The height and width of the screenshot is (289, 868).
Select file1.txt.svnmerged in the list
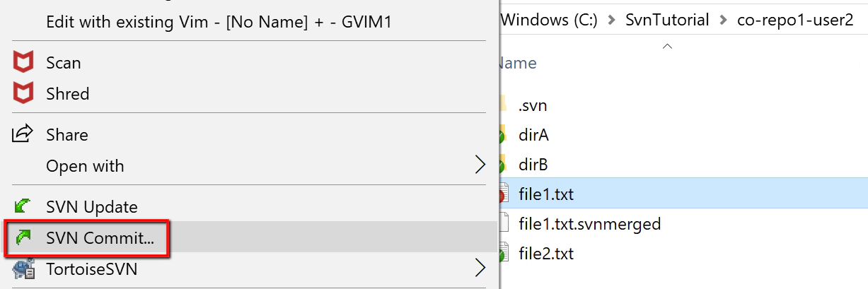[589, 224]
